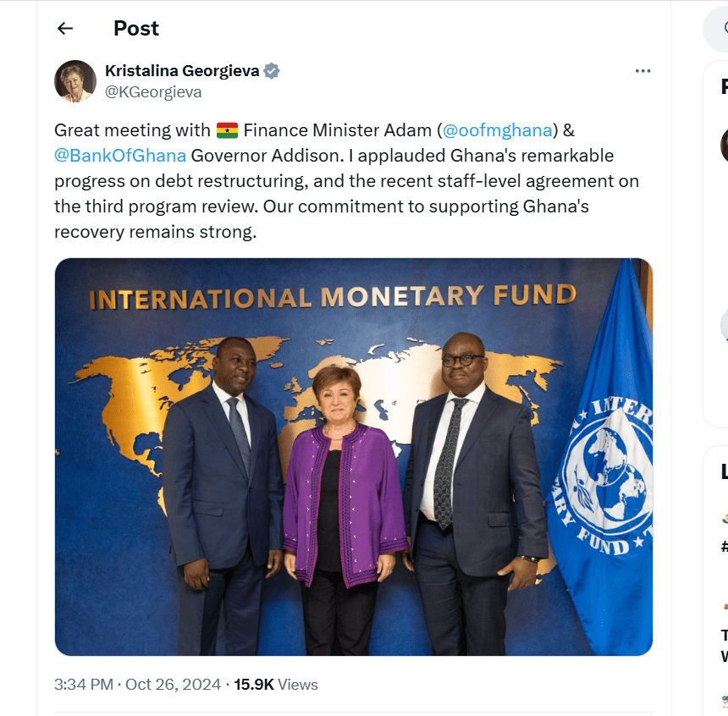Viewport: 728px width, 716px height.
Task: Click the dark avatar in the right sidebar
Action: pos(724,145)
